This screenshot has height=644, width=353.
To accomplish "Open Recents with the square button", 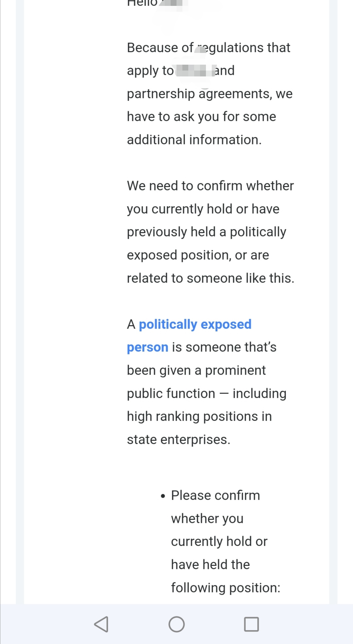I will tap(251, 624).
